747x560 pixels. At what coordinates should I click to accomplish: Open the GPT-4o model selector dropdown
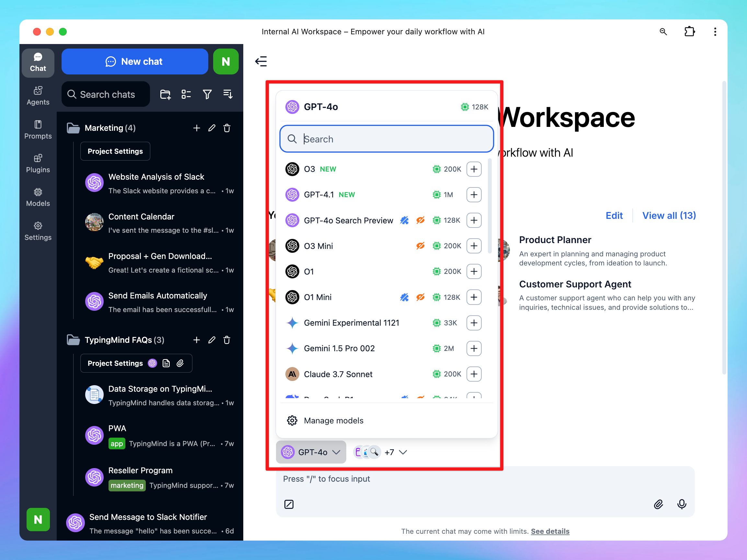pyautogui.click(x=311, y=452)
